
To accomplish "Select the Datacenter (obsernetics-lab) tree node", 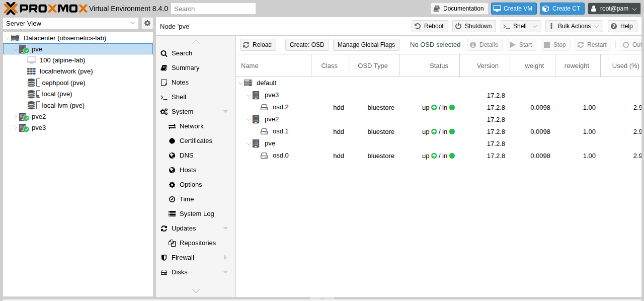I will click(65, 38).
